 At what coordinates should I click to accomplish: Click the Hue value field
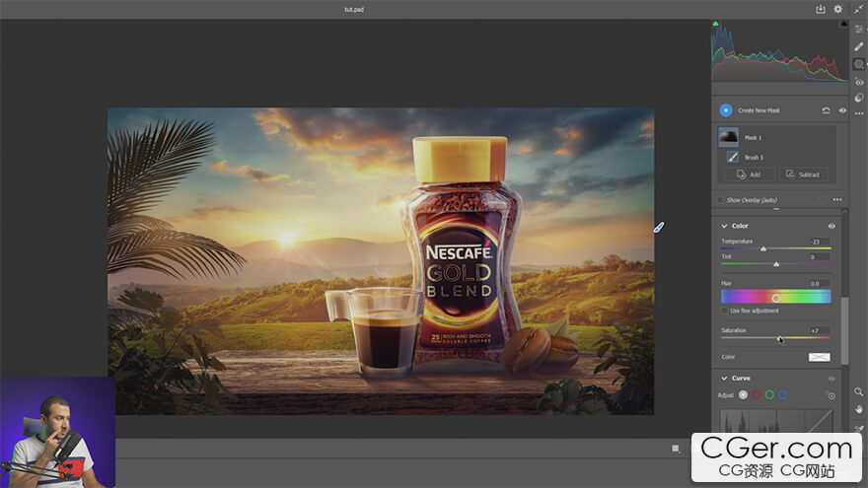[819, 283]
